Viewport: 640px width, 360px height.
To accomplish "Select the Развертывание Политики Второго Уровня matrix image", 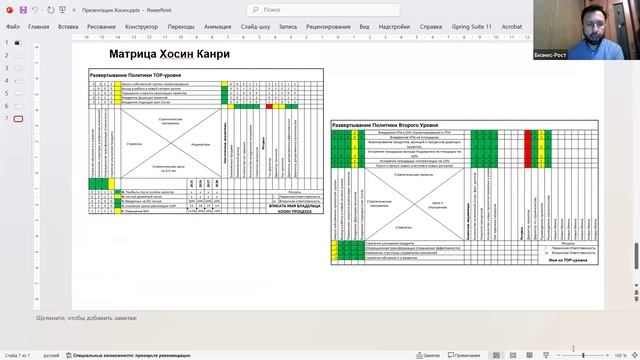I will (x=465, y=192).
